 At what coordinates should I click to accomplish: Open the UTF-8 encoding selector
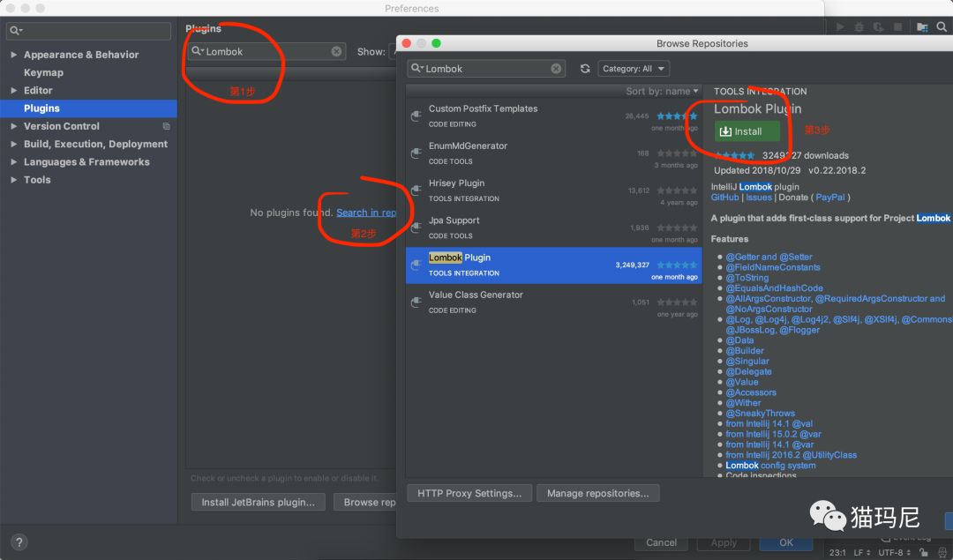click(x=895, y=552)
